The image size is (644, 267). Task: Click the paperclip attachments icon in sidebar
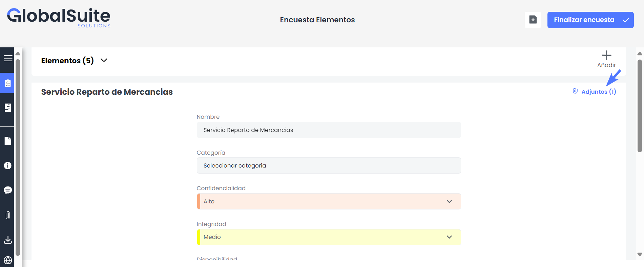pyautogui.click(x=7, y=215)
